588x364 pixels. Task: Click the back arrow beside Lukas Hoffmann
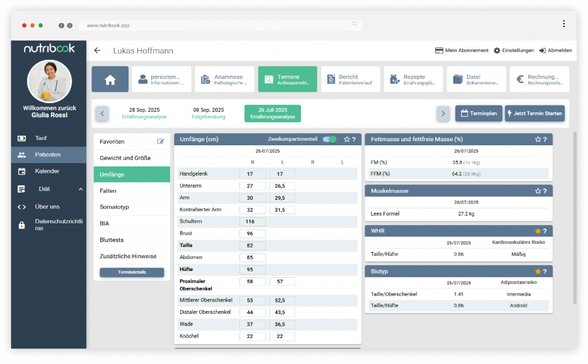[97, 51]
